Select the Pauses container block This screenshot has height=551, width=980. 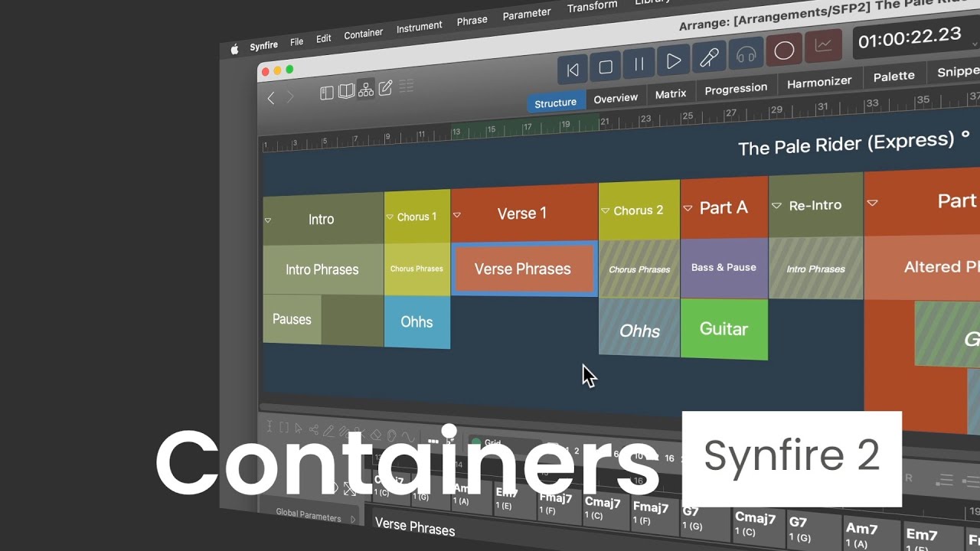(292, 319)
